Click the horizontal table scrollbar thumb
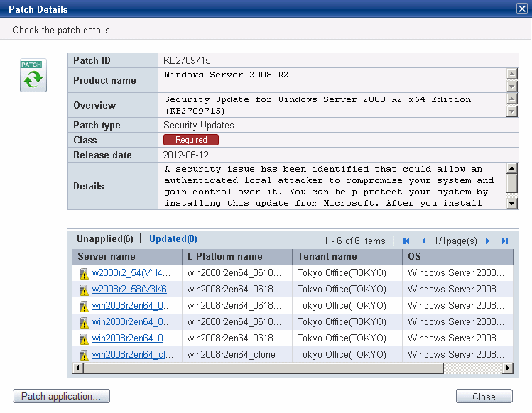 tap(264, 368)
